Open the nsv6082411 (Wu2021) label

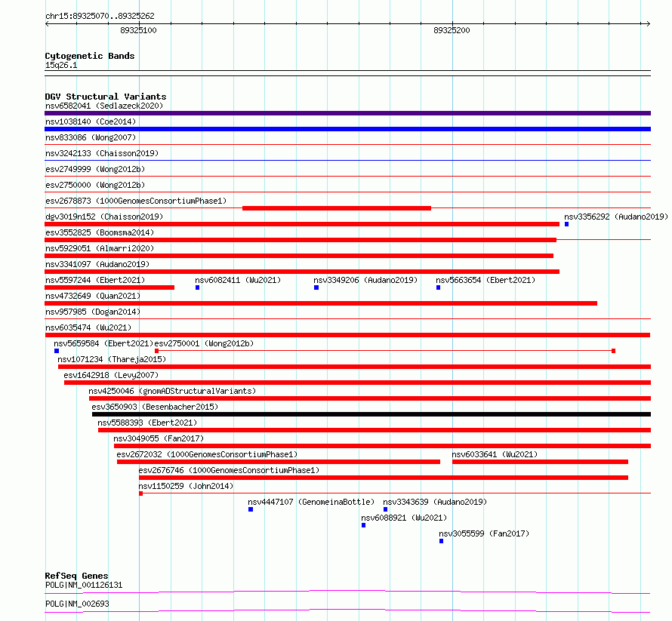[238, 280]
